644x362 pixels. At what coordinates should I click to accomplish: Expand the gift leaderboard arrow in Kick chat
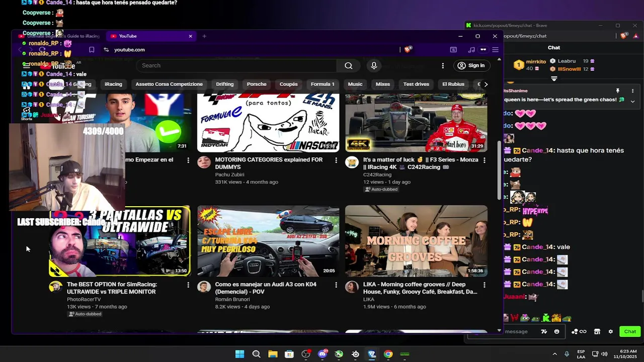tap(554, 78)
